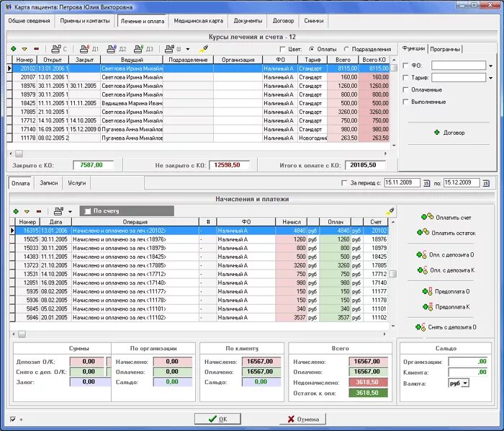Switch to the Программы side tab

[x=446, y=49]
